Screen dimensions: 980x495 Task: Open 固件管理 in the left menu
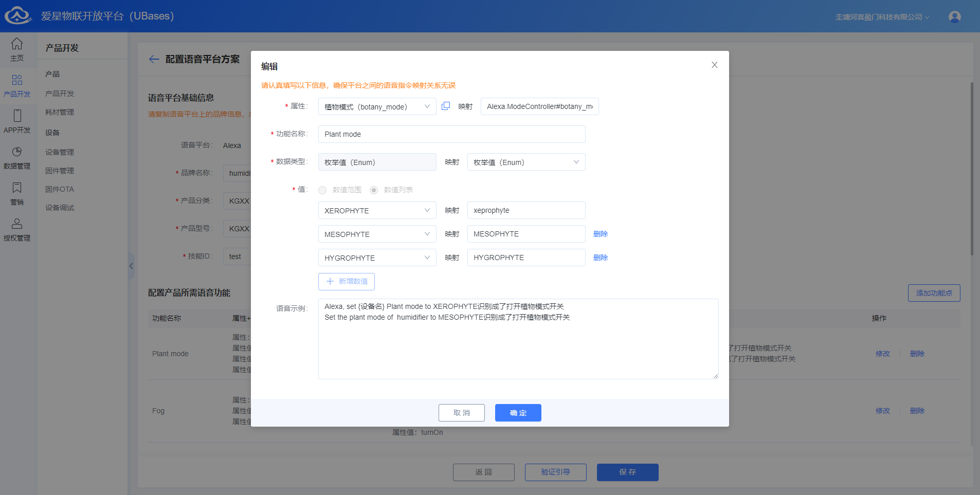(x=60, y=171)
